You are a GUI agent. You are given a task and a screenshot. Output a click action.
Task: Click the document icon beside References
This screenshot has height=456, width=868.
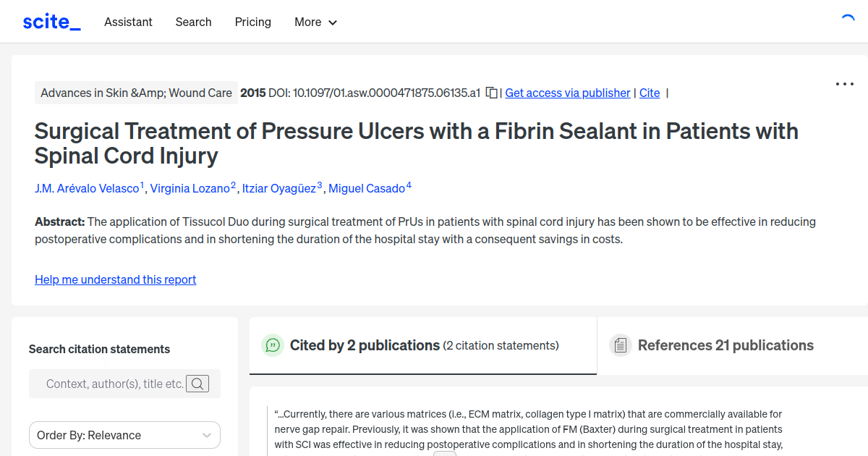pyautogui.click(x=621, y=345)
